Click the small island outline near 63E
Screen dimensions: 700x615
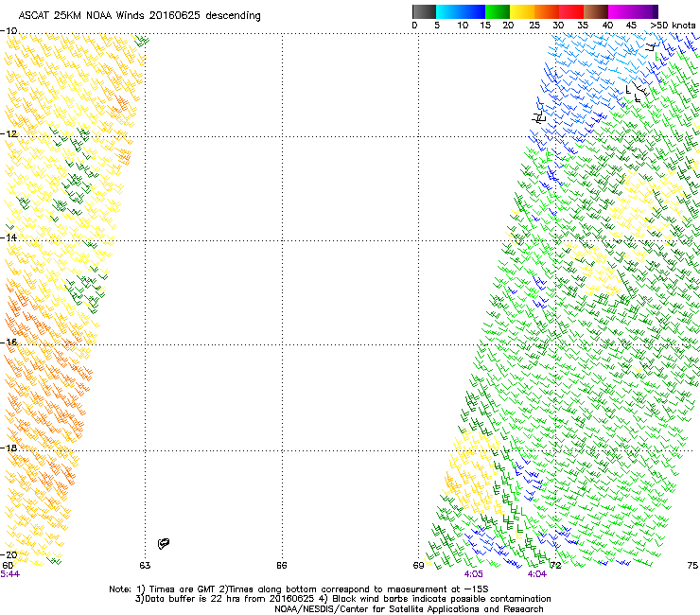164,543
